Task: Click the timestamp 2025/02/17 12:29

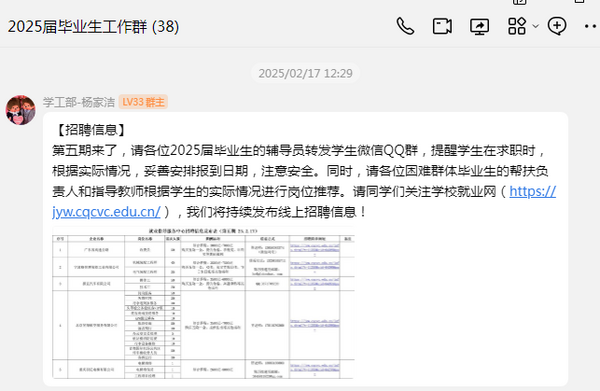Action: 305,73
